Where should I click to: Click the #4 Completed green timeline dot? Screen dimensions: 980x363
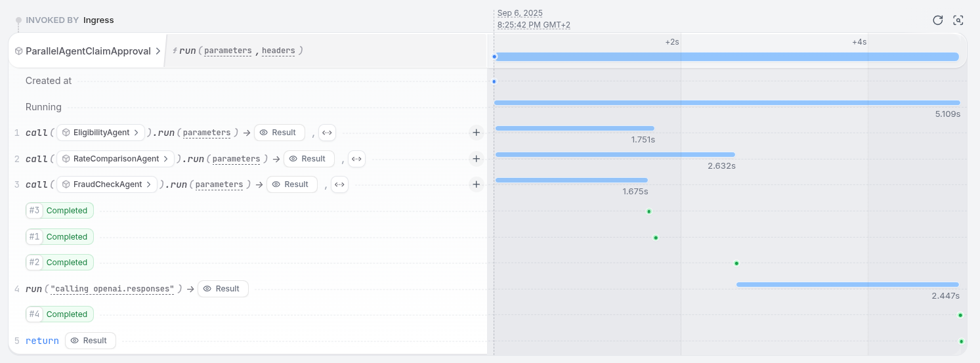click(960, 315)
